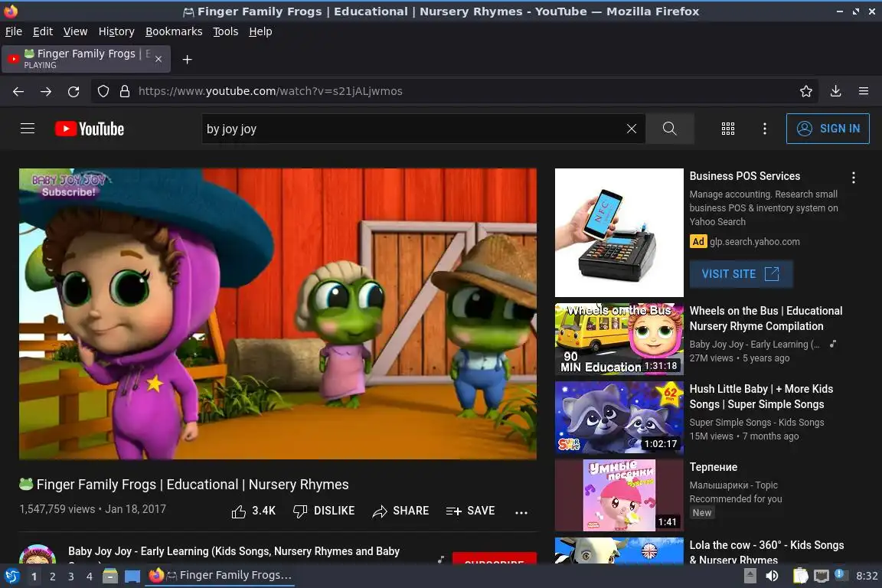Switch to workspace 3 in the taskbar
This screenshot has width=882, height=588.
(x=71, y=577)
